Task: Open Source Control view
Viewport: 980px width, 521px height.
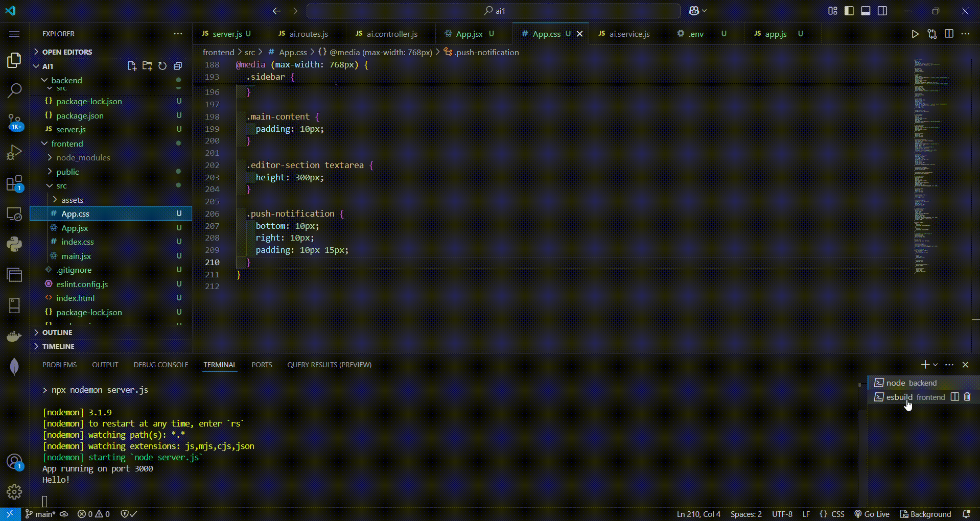Action: click(x=14, y=122)
